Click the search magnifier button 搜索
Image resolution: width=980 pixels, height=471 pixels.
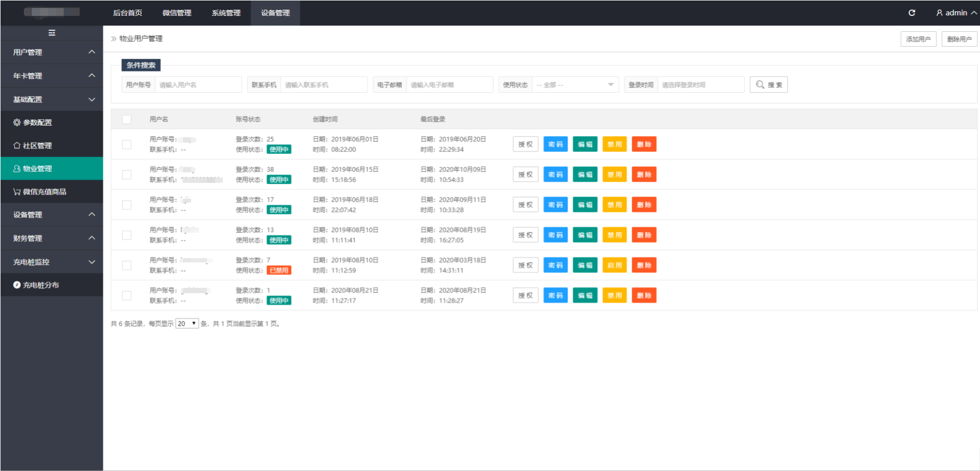pyautogui.click(x=768, y=85)
